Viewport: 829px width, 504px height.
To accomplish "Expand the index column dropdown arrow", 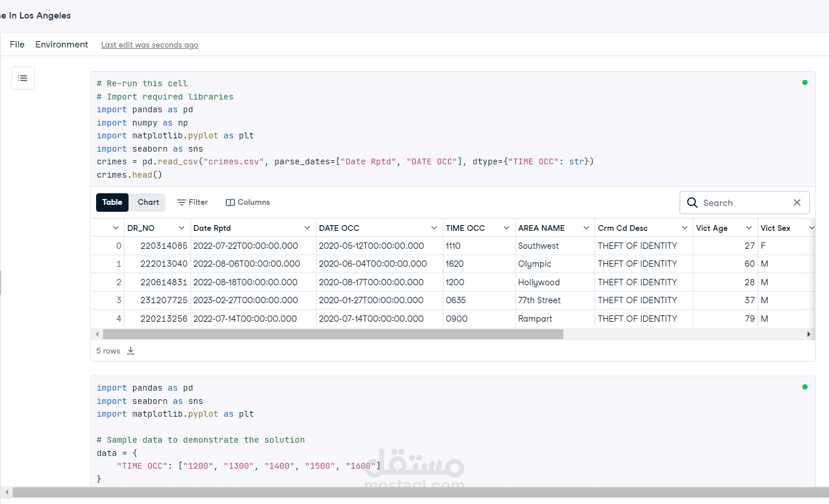I will [116, 228].
